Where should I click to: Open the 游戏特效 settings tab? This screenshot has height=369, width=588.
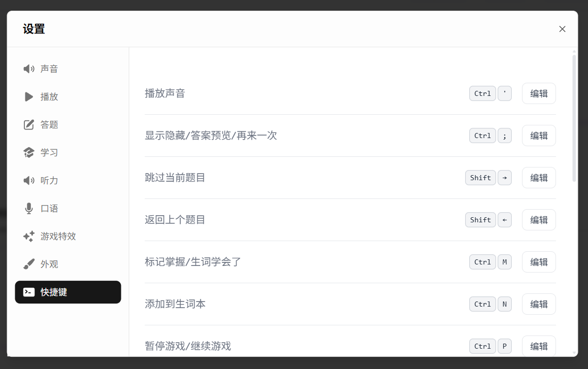(58, 236)
